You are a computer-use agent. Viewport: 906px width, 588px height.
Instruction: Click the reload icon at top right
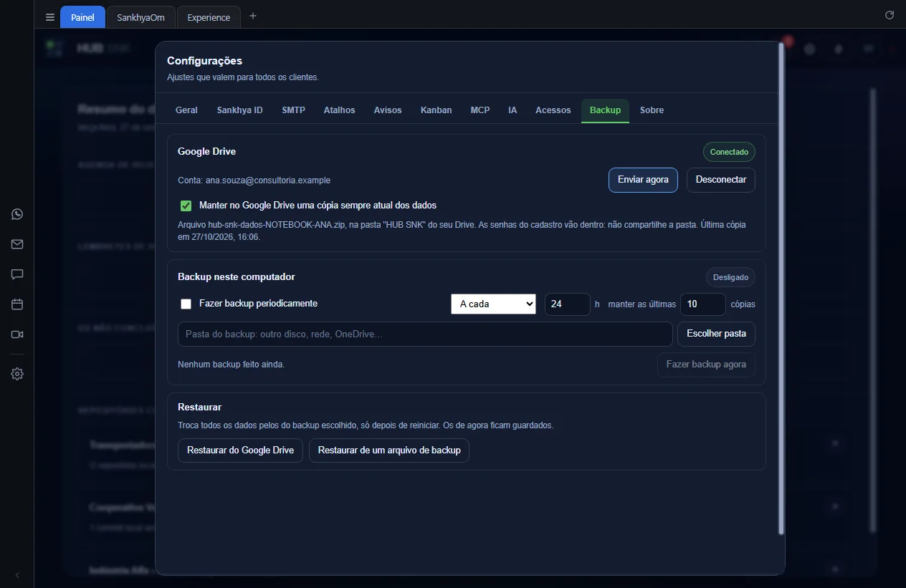(890, 15)
